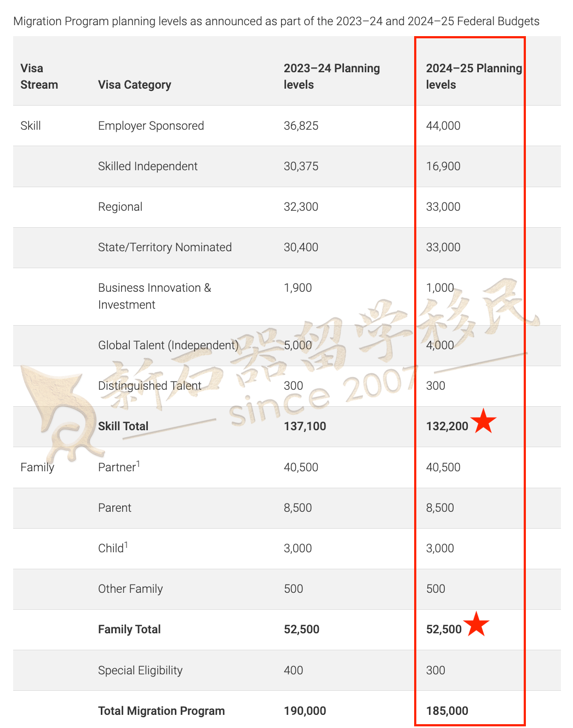The image size is (573, 728).
Task: Click the "Visa Category" column header
Action: (134, 84)
